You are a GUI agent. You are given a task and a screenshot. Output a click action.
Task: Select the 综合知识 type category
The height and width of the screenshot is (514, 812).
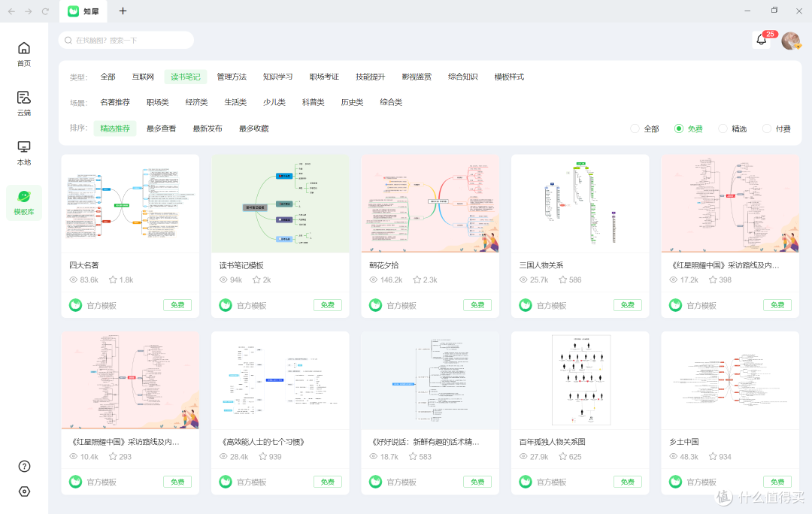click(x=463, y=77)
